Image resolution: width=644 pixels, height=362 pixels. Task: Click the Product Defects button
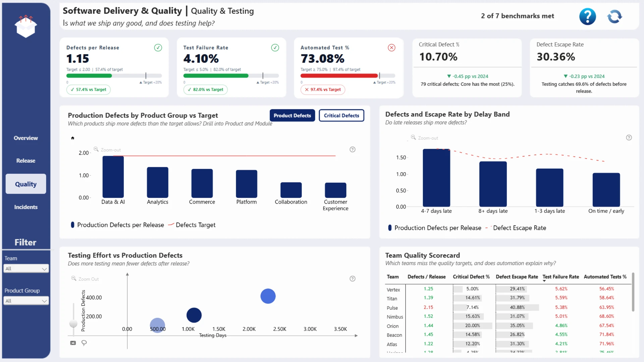(292, 116)
